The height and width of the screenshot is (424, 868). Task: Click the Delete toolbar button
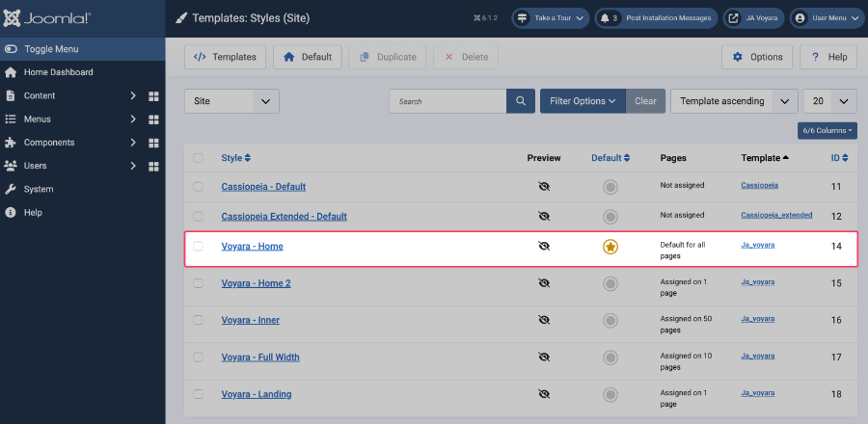pos(466,57)
